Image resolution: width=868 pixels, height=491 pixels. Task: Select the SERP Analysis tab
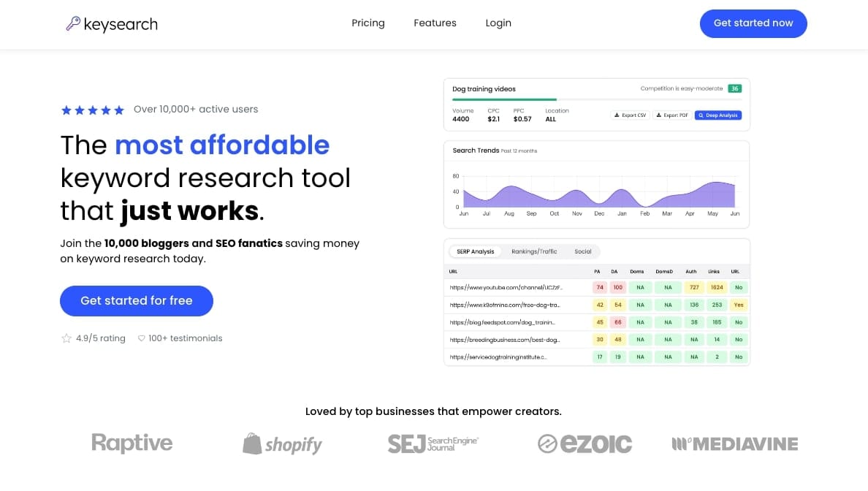pos(475,251)
